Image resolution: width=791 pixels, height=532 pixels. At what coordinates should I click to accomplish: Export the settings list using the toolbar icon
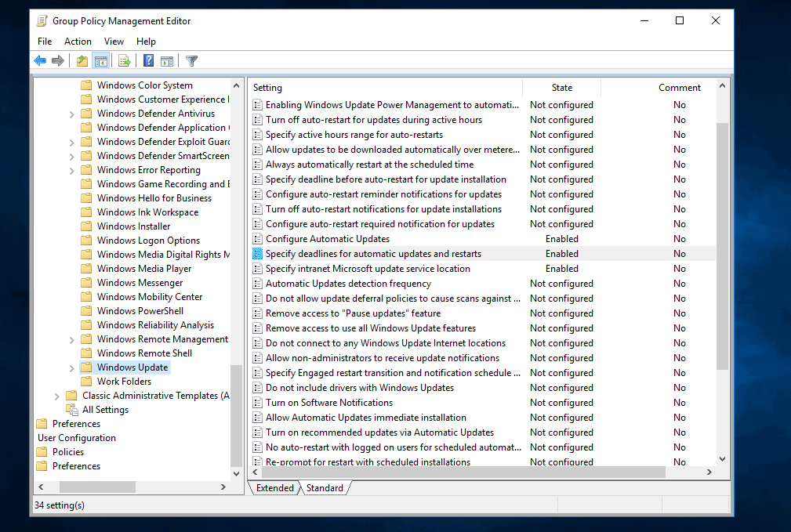(124, 60)
